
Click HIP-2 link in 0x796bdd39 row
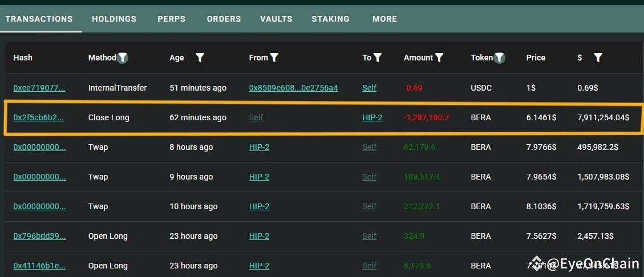[259, 236]
